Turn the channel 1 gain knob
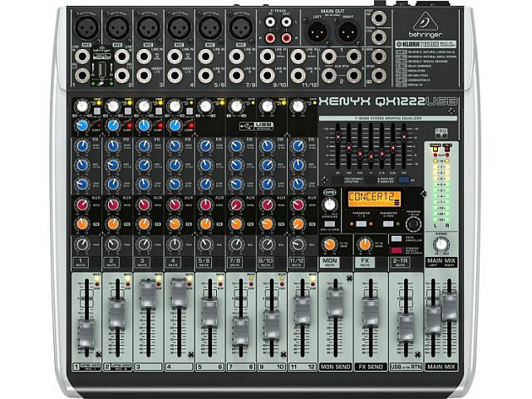 83,106
